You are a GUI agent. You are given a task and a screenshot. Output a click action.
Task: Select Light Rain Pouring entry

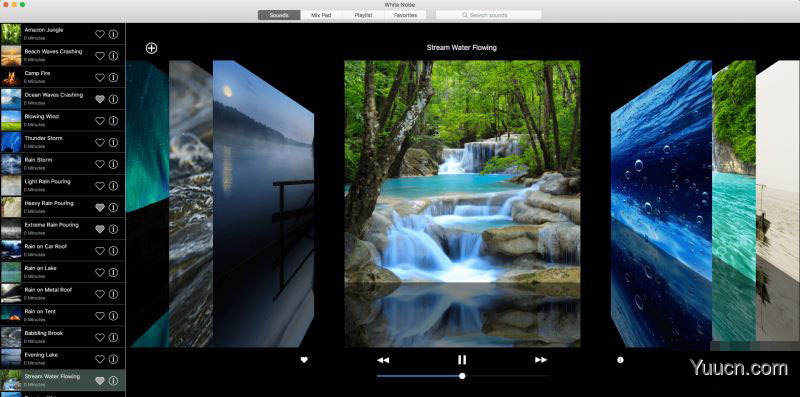pos(62,186)
